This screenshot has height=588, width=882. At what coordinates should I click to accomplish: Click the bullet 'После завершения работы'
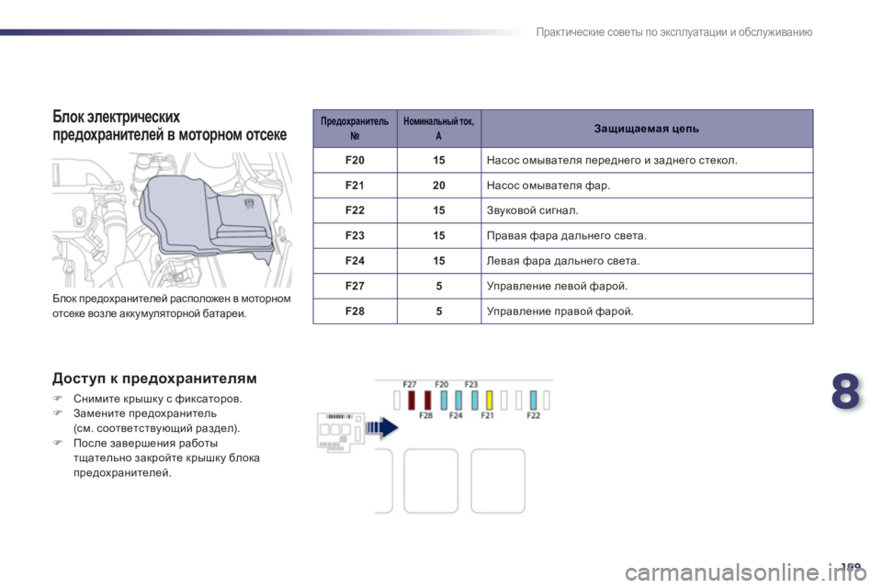point(145,443)
